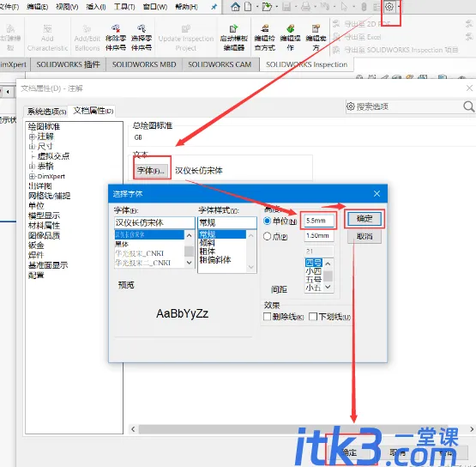Expand the DimXpert tree node

(x=32, y=176)
